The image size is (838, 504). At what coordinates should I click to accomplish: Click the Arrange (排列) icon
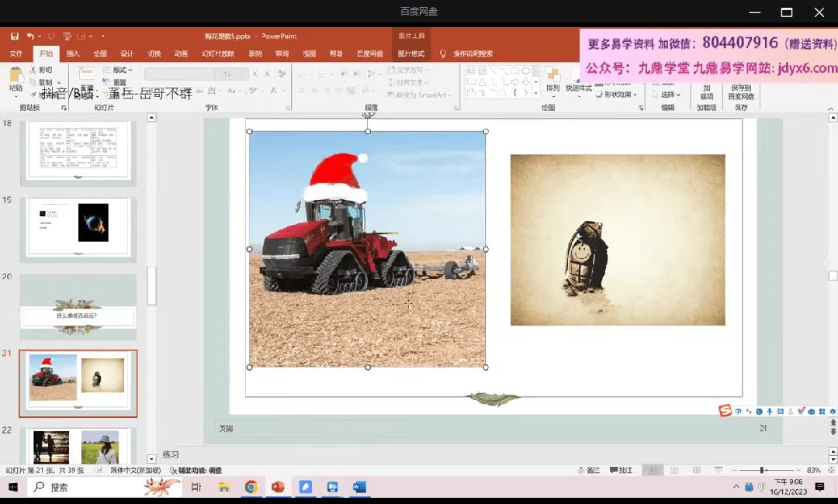click(552, 78)
